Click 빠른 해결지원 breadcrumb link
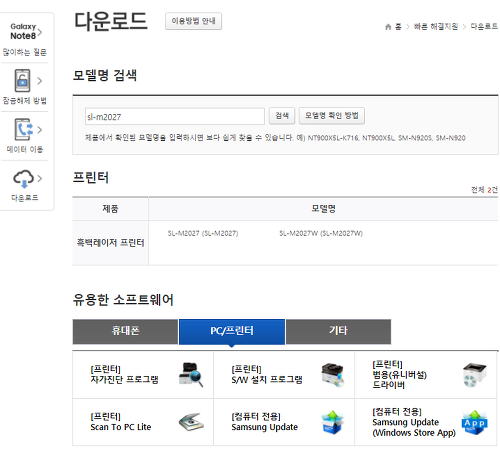500x451 pixels. tap(436, 27)
